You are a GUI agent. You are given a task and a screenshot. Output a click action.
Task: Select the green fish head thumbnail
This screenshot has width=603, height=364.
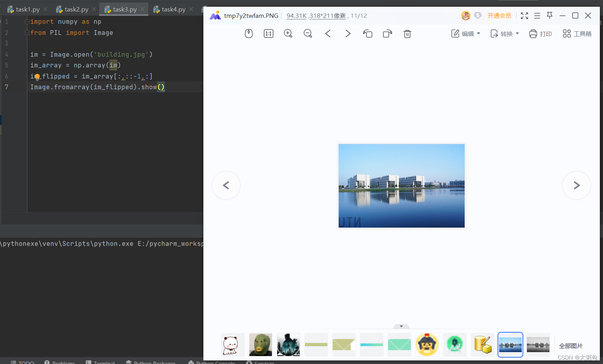(260, 345)
